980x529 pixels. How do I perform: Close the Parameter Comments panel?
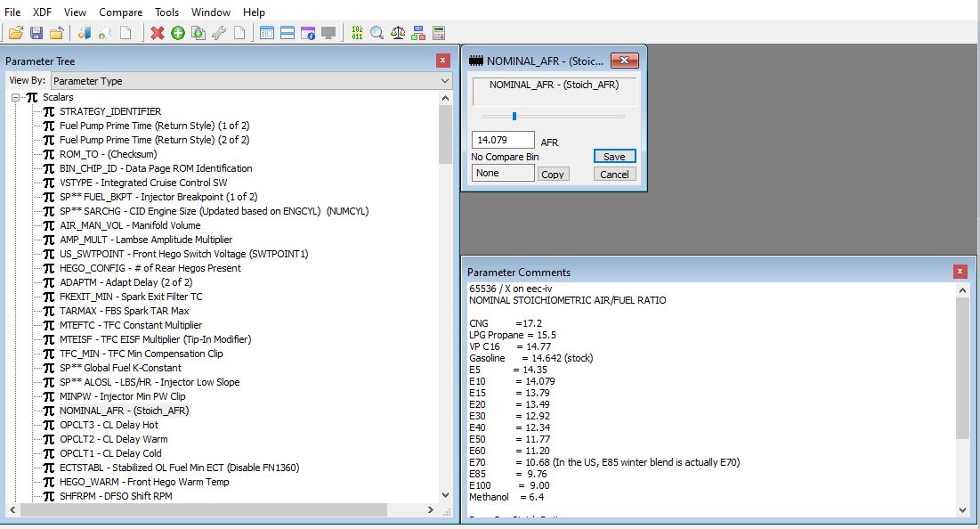960,272
